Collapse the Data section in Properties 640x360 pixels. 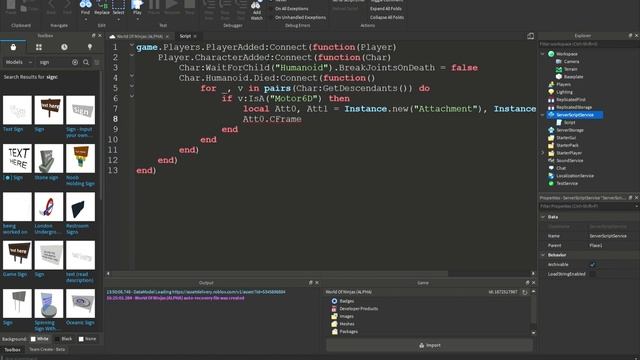pyautogui.click(x=543, y=217)
